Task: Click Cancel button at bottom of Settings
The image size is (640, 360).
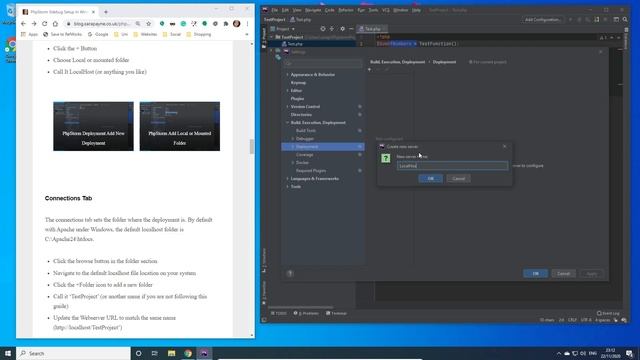Action: coord(563,273)
